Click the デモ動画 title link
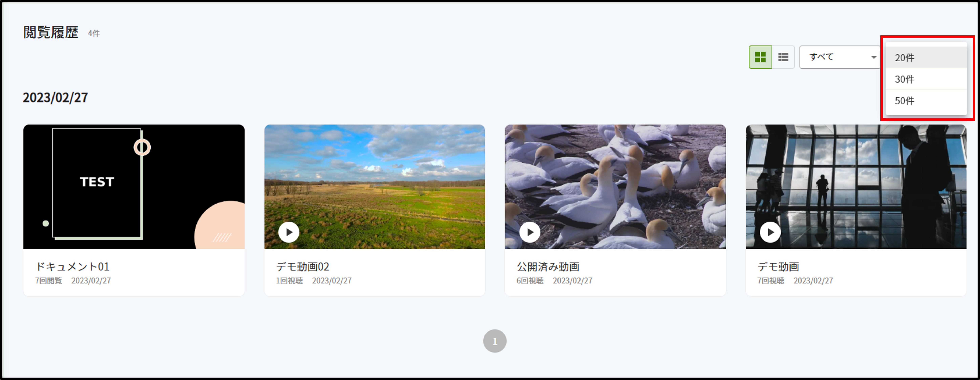Image resolution: width=980 pixels, height=380 pixels. point(778,267)
